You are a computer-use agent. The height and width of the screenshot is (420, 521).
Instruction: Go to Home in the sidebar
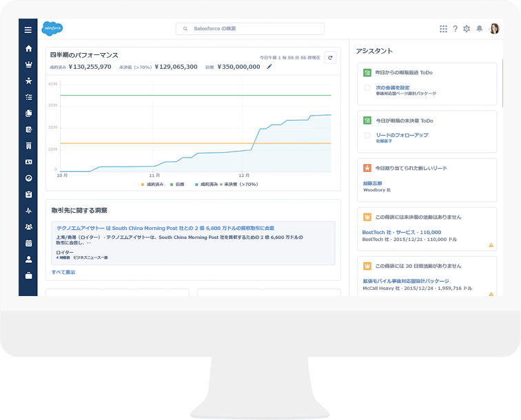[28, 49]
